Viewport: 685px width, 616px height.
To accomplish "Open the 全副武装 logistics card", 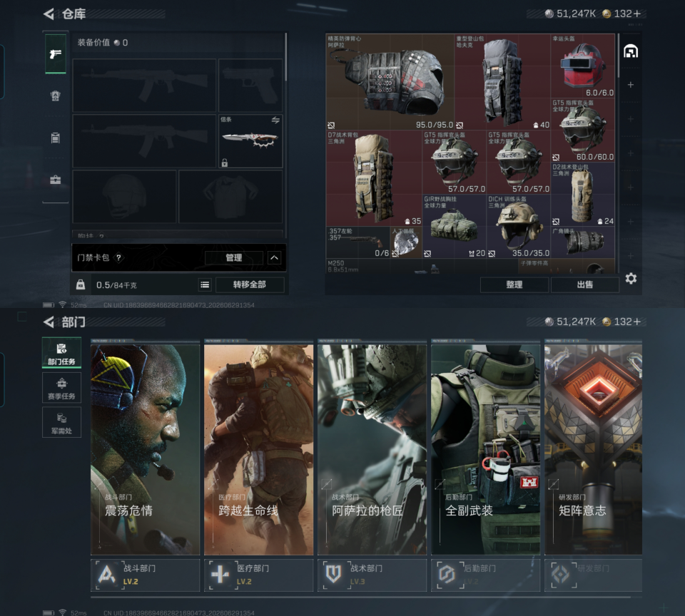I will (486, 448).
